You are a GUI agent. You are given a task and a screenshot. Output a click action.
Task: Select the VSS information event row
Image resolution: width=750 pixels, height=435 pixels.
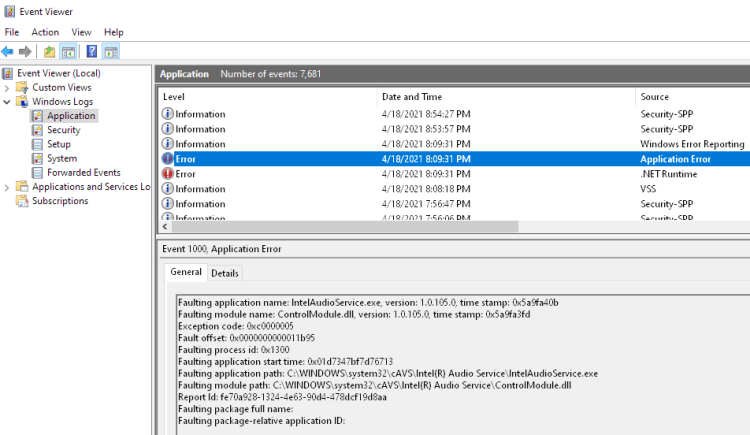pyautogui.click(x=400, y=189)
